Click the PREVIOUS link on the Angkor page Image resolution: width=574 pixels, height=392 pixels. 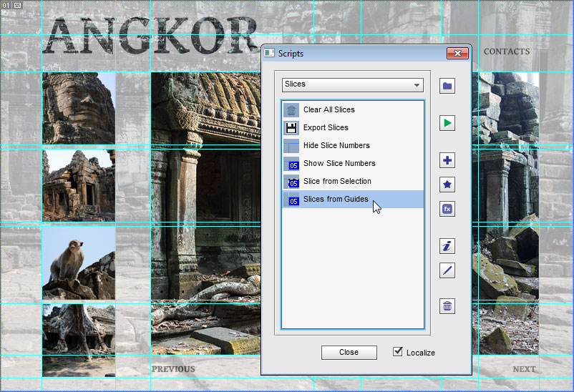(173, 369)
